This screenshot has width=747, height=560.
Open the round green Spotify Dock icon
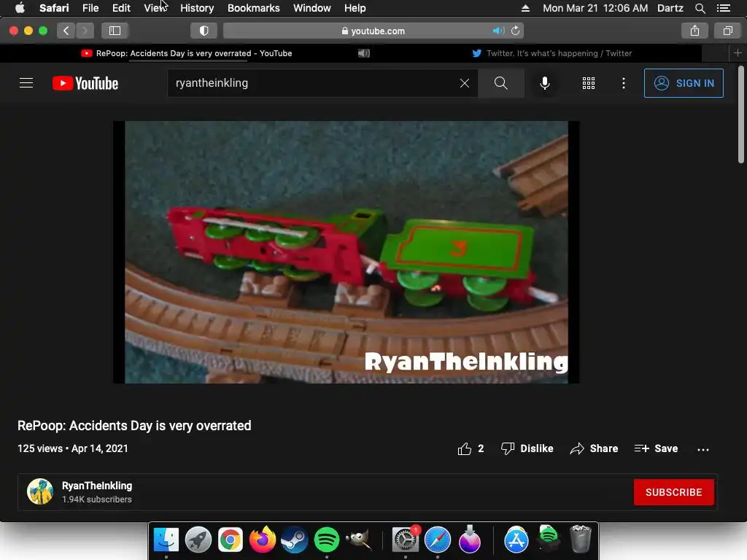(326, 540)
